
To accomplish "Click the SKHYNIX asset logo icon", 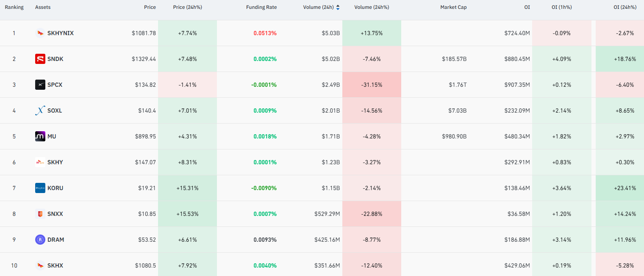I will tap(40, 33).
